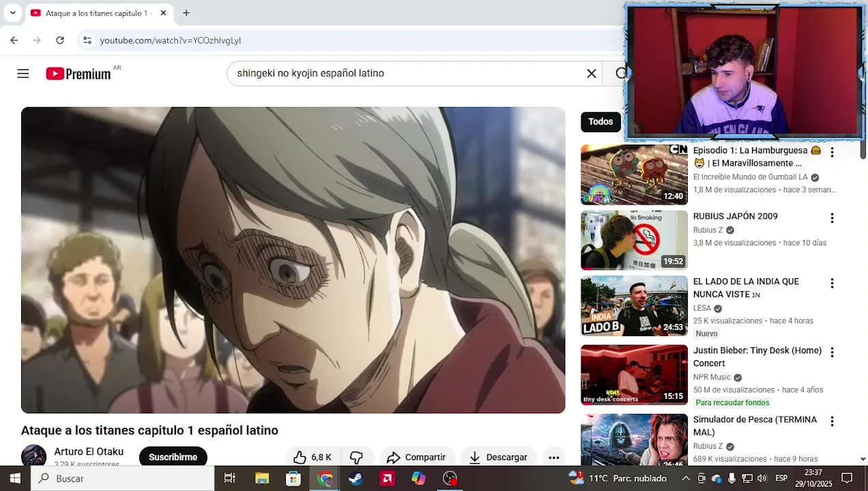
Task: Open the weather widget 11°C Parc. nublado
Action: coord(618,478)
